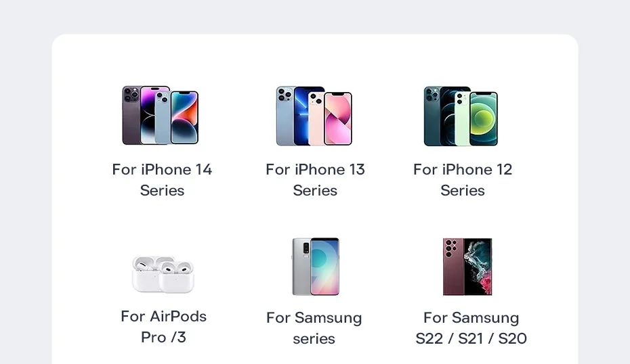Select the S22 Ultra screen with splash wallpaper
The width and height of the screenshot is (630, 364).
click(478, 267)
